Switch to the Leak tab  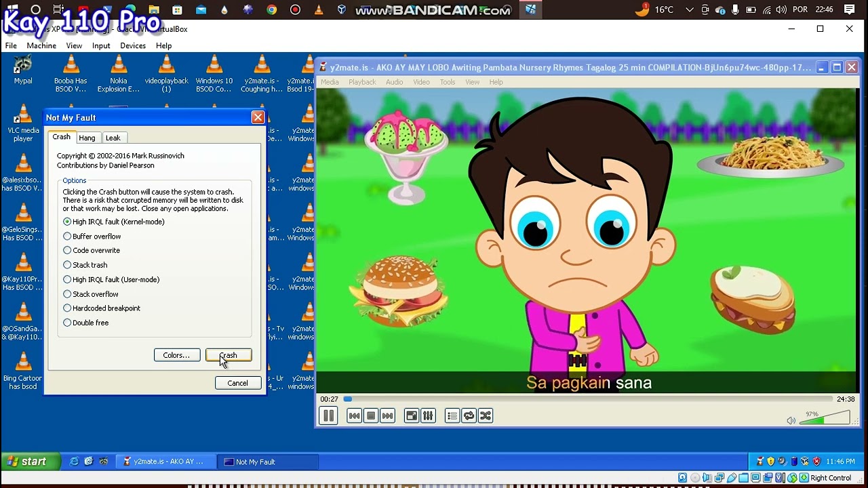coord(113,138)
